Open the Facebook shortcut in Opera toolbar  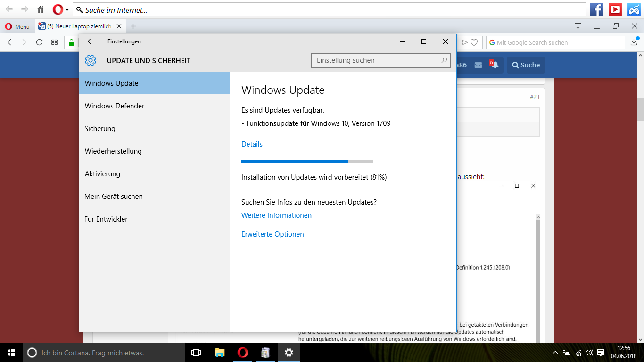(x=596, y=9)
